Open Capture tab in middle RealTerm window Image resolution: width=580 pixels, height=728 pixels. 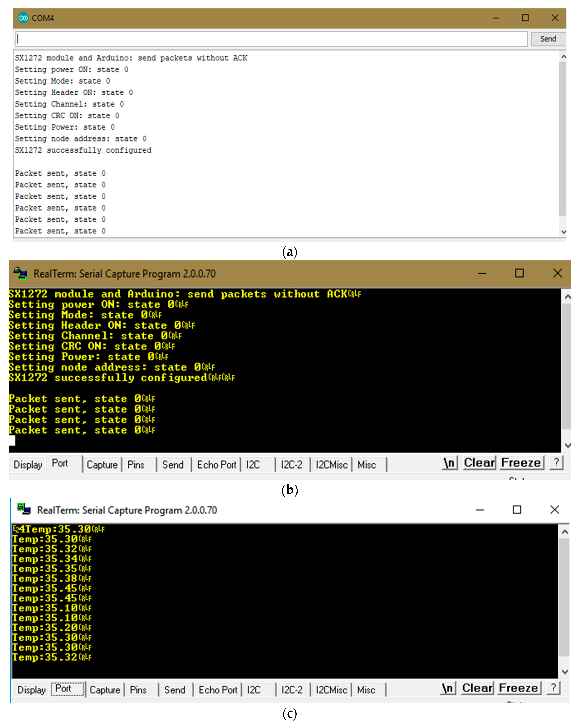pyautogui.click(x=102, y=465)
